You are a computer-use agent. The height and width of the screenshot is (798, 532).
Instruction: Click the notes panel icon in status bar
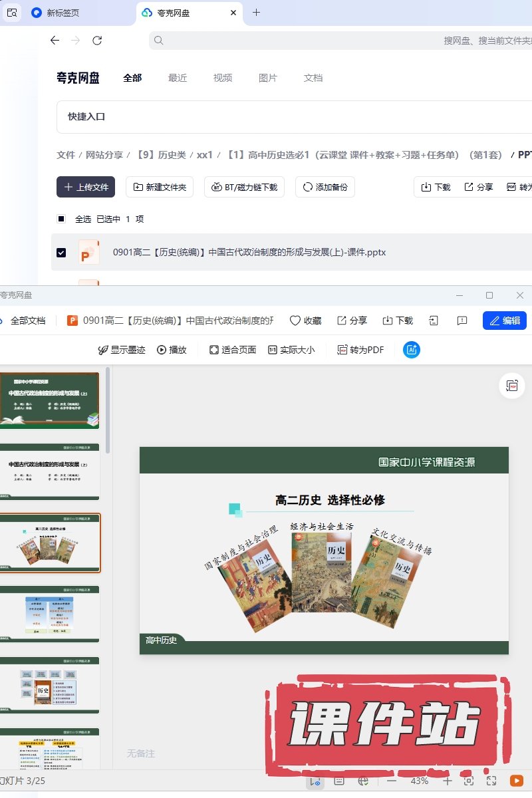click(338, 781)
